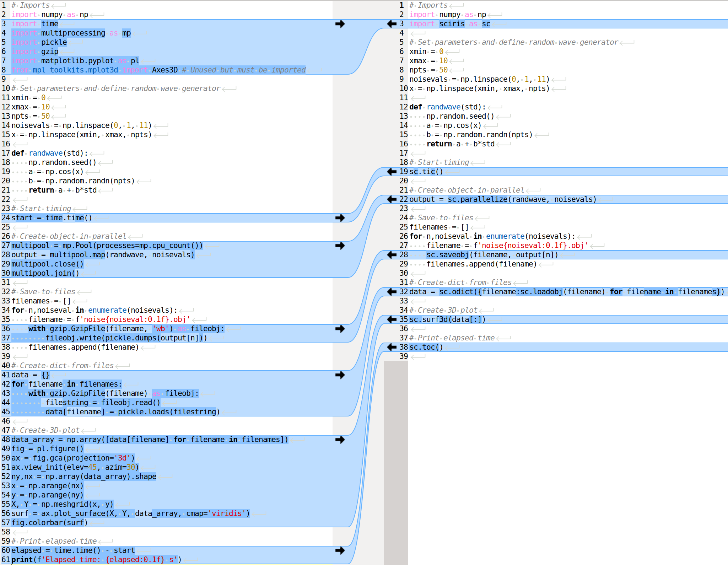Click left arrow beside sc.surf3d line
The image size is (728, 565).
[392, 319]
